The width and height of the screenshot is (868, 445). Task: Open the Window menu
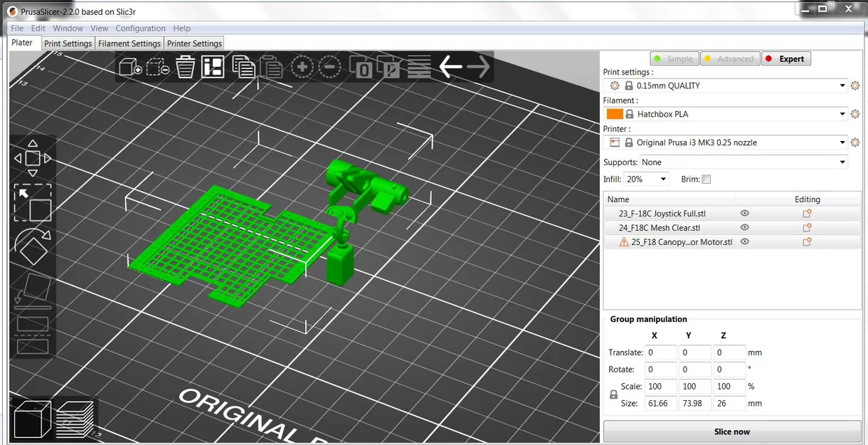tap(68, 28)
